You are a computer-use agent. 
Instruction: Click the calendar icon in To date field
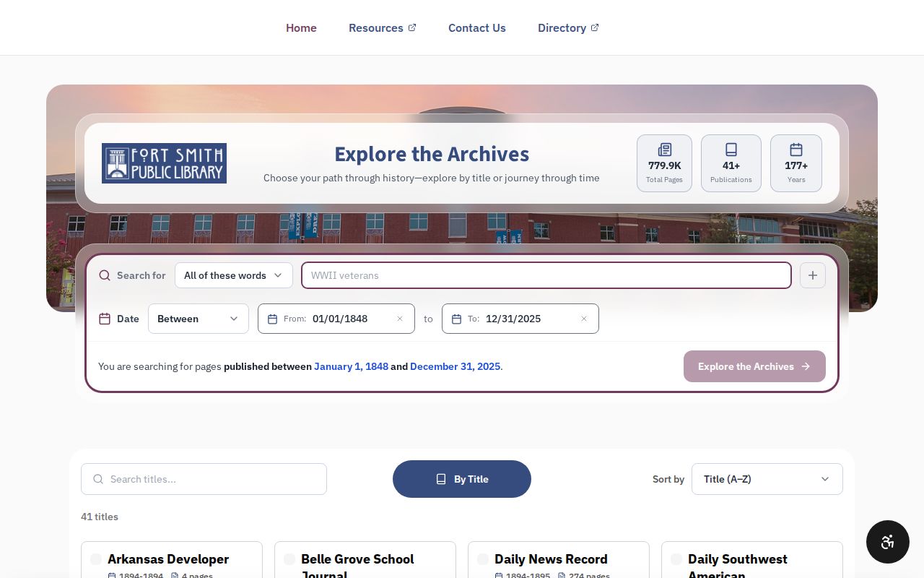(x=456, y=319)
